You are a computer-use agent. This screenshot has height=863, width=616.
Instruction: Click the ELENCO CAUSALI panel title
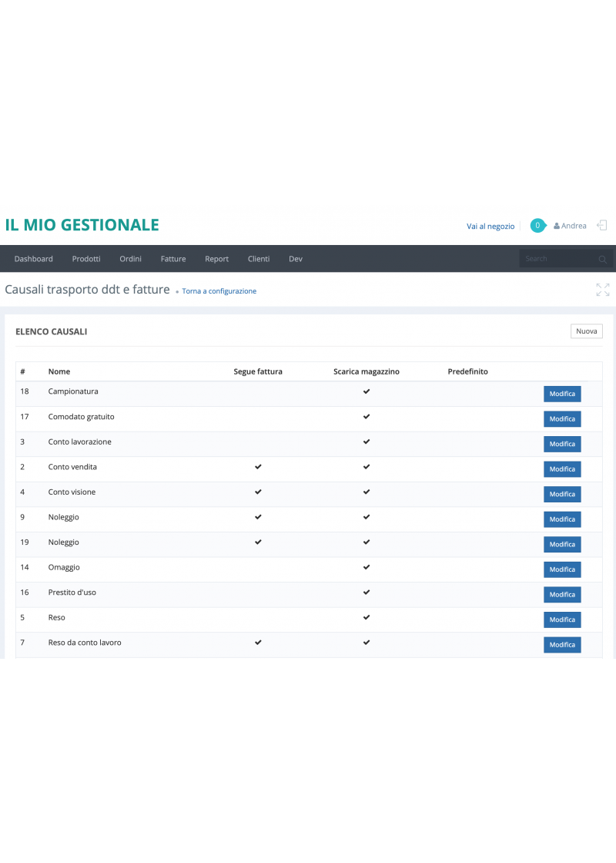pyautogui.click(x=51, y=331)
